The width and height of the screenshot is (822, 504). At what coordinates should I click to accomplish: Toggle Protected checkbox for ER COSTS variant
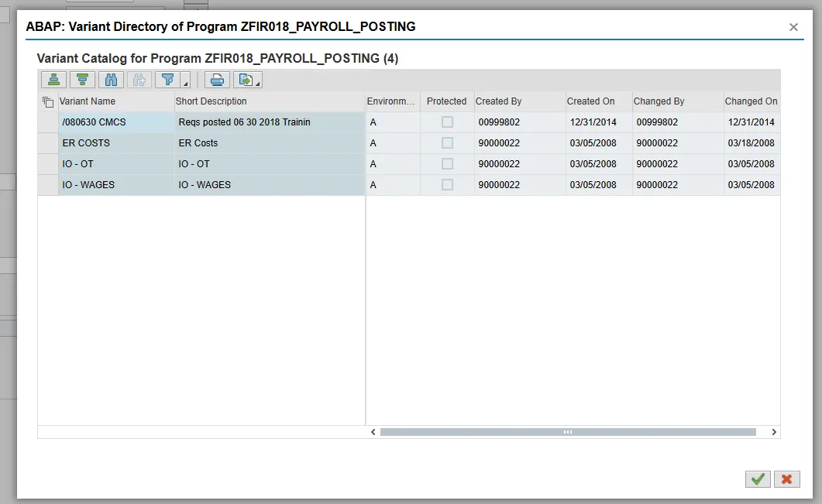(x=447, y=143)
